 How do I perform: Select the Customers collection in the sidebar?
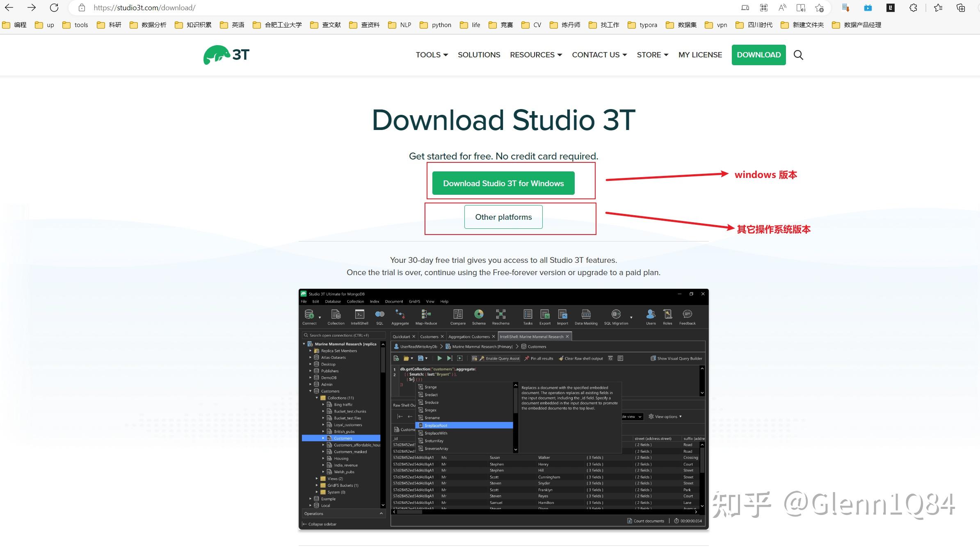coord(343,438)
